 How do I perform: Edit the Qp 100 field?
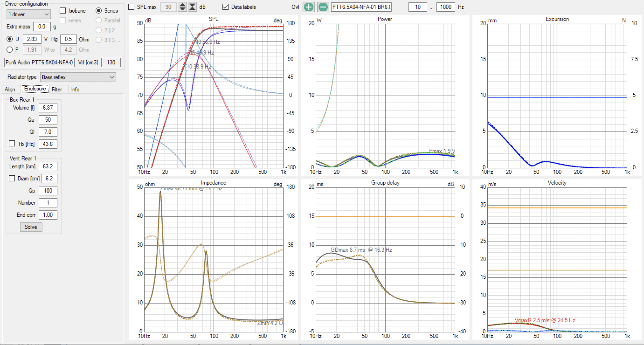coord(48,191)
